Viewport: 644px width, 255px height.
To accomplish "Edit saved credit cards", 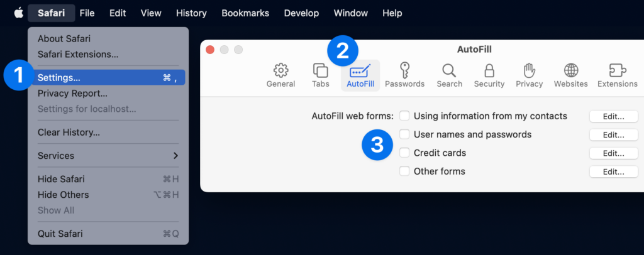I will click(x=614, y=153).
